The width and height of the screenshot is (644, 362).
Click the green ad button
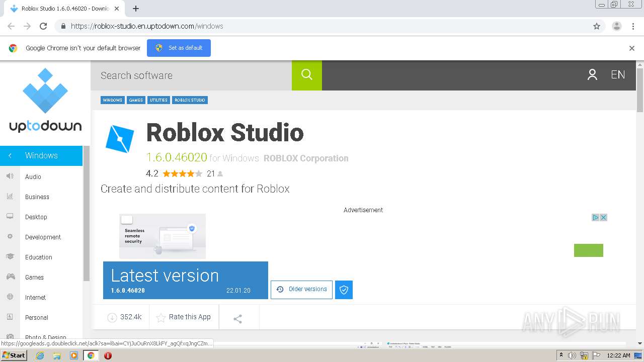pyautogui.click(x=589, y=250)
